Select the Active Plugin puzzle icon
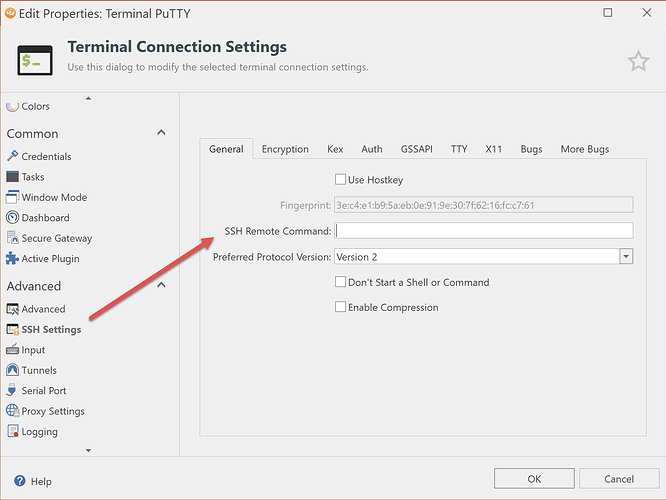 pos(13,259)
